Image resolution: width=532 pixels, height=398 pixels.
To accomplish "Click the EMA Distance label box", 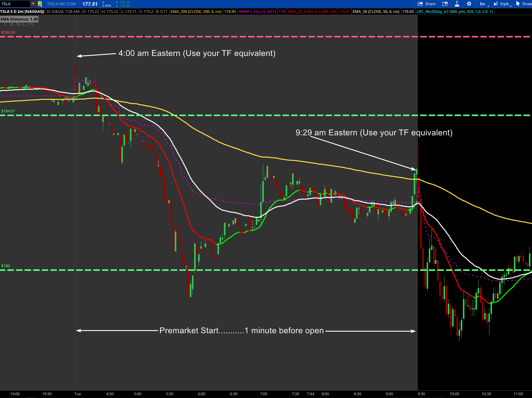I will 19,19.
